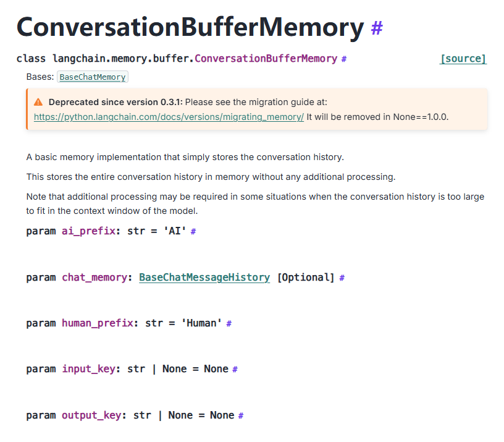This screenshot has height=442, width=504.
Task: Click the chat_memory parameter name
Action: 95,278
